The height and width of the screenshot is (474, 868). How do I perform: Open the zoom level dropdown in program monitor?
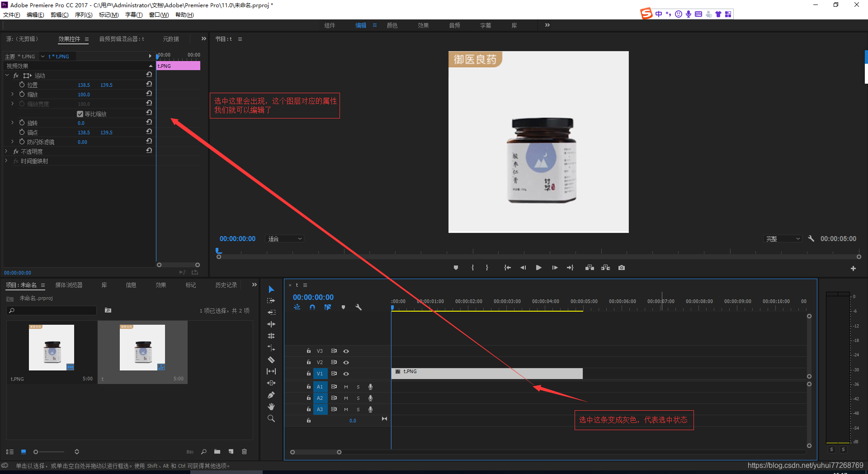(x=284, y=239)
